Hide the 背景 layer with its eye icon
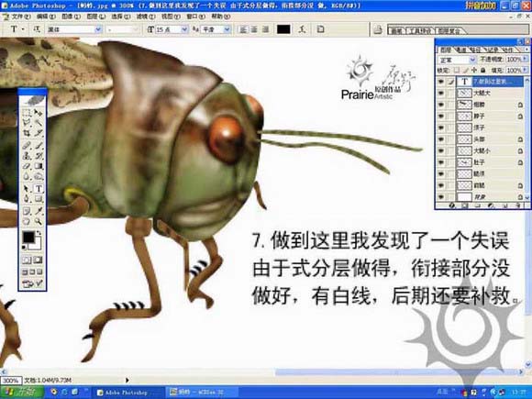Viewport: 532px width, 399px height. [x=440, y=197]
